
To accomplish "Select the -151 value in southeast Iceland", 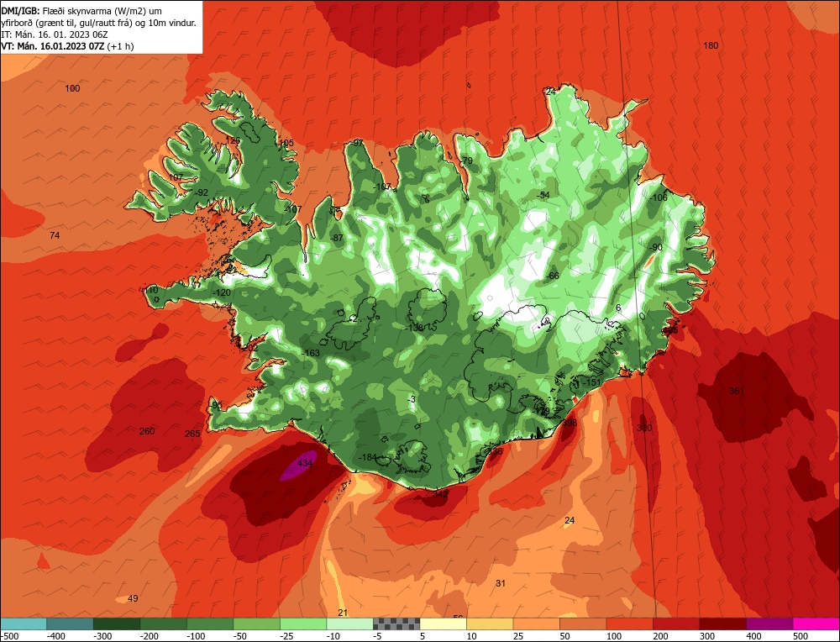I will [591, 382].
